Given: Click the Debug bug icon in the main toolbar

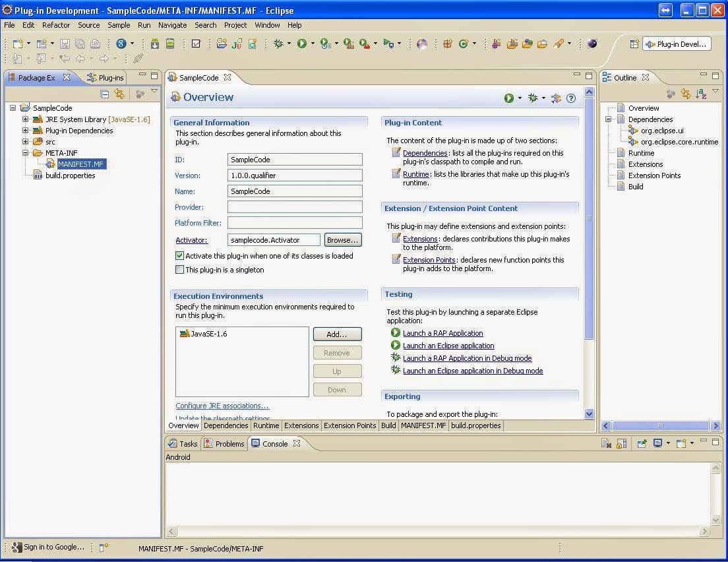Looking at the screenshot, I should coord(278,44).
